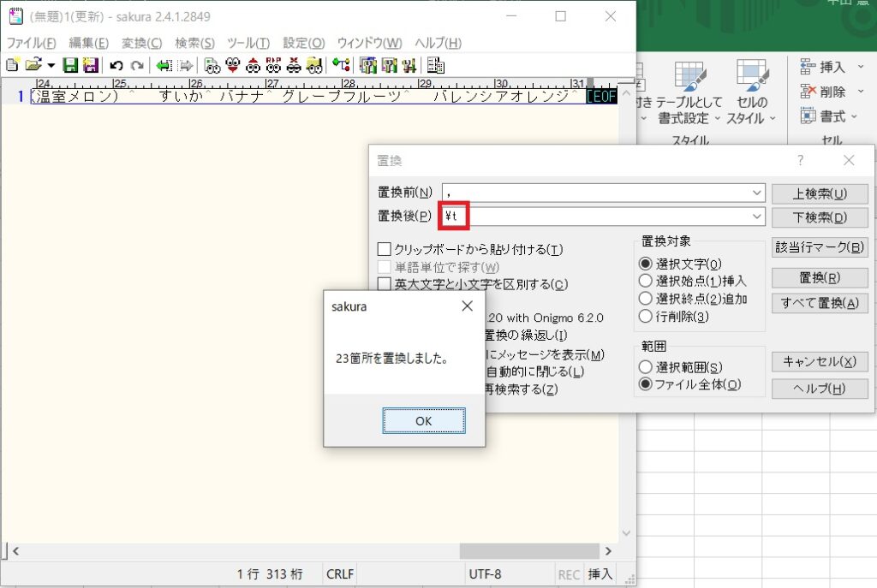Open the ヘルプ(H) menu

point(438,43)
